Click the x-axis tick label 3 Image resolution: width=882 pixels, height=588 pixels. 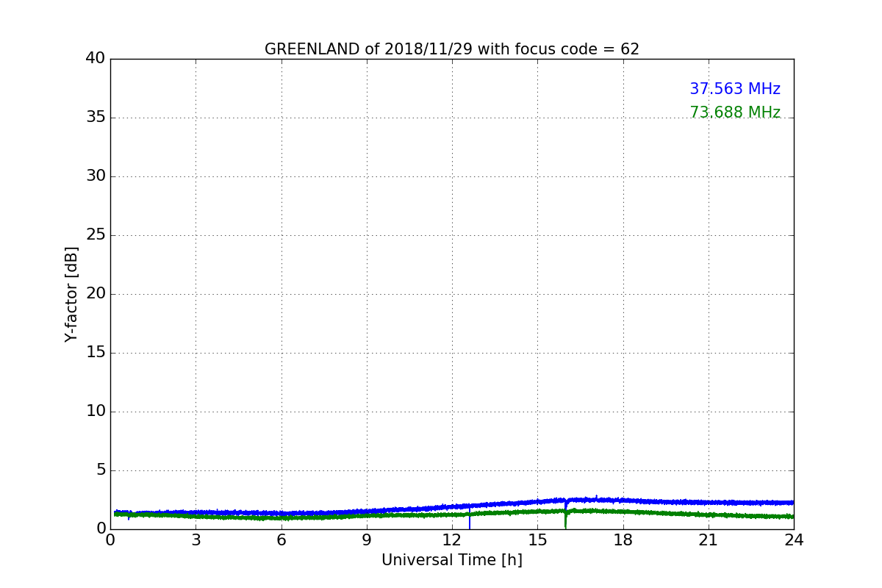(x=196, y=540)
